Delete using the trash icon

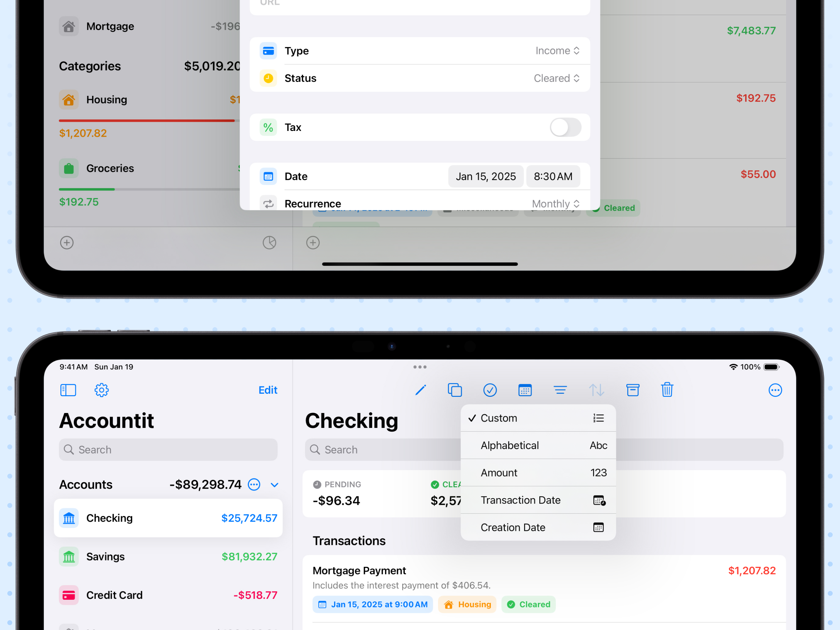(x=667, y=389)
